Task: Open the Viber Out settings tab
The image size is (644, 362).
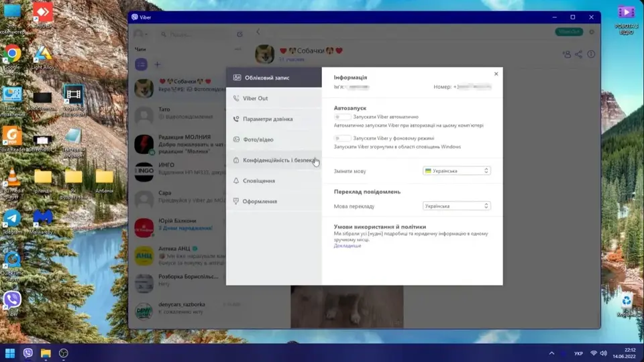Action: pos(274,98)
